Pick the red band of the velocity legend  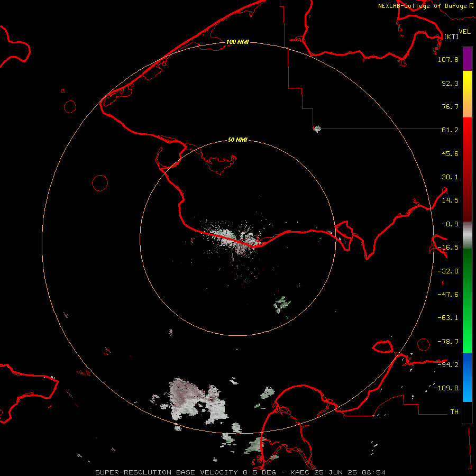pos(467,169)
